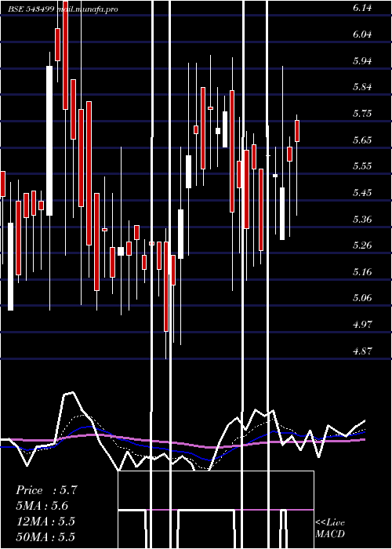Select the 5.06 price axis label
This screenshot has width=392, height=549.
click(x=362, y=297)
